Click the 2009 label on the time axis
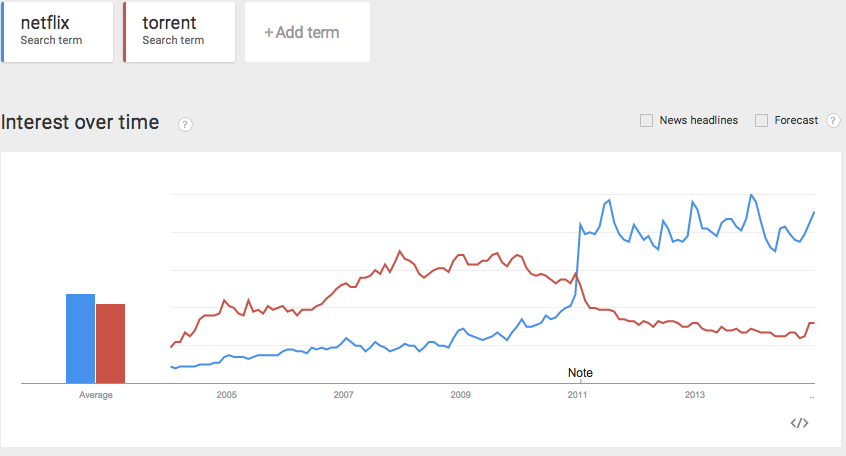 click(x=460, y=395)
